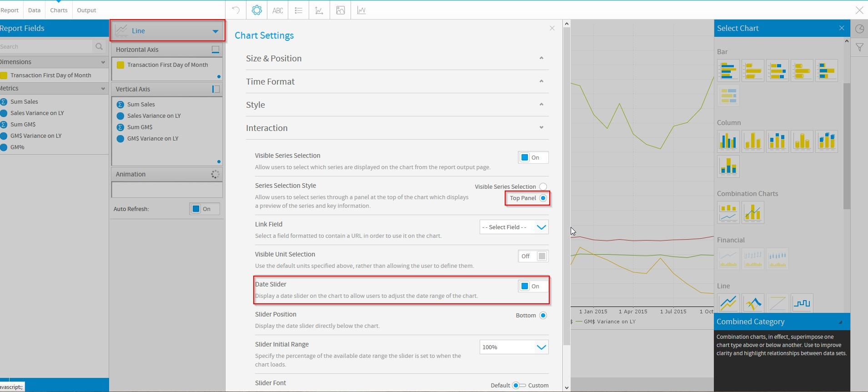Toggle Visible Series Selection switch
Viewport: 868px width, 392px height.
coord(533,157)
